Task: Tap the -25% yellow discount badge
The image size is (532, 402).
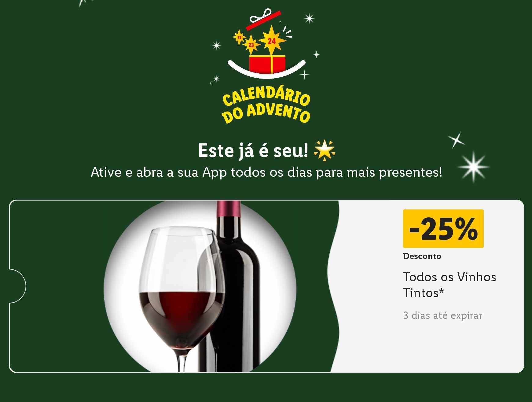Action: [443, 228]
